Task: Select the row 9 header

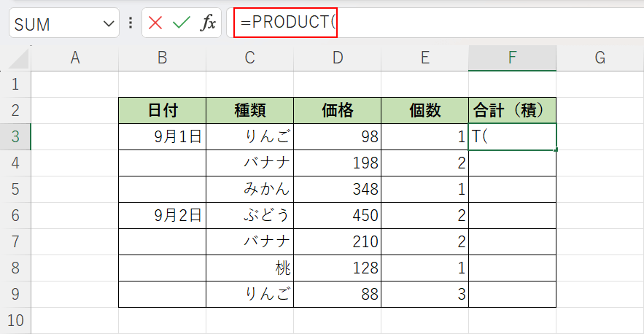Action: [x=15, y=294]
